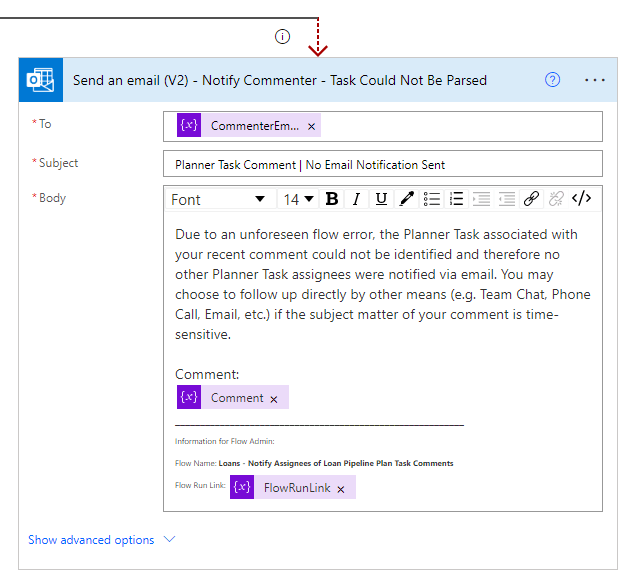Screen dimensions: 627x578
Task: Click the Subject input field
Action: [383, 164]
